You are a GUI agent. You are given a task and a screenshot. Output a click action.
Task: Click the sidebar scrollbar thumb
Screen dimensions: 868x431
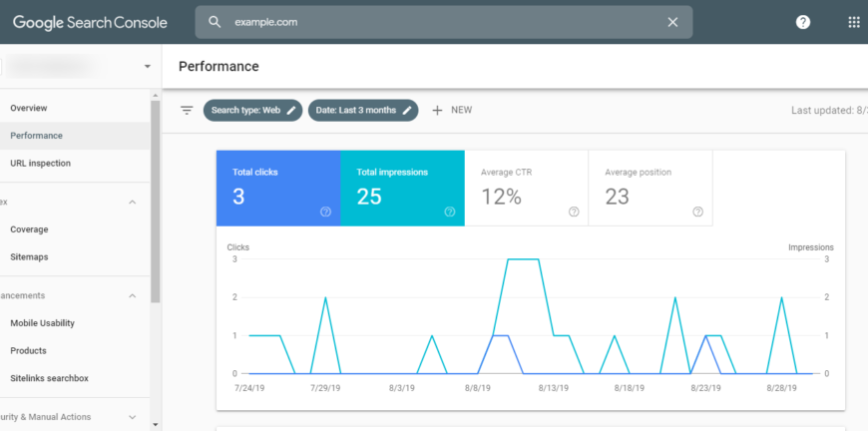point(155,202)
